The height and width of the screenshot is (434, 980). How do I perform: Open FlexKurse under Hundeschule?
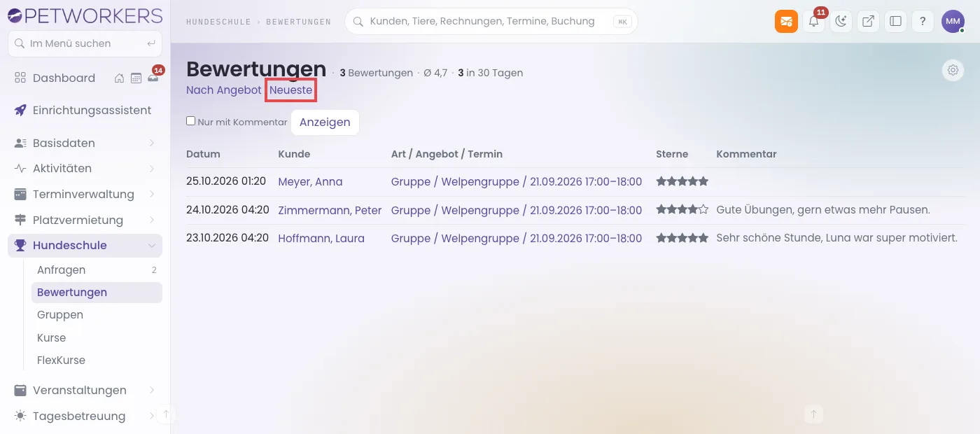(x=97, y=360)
